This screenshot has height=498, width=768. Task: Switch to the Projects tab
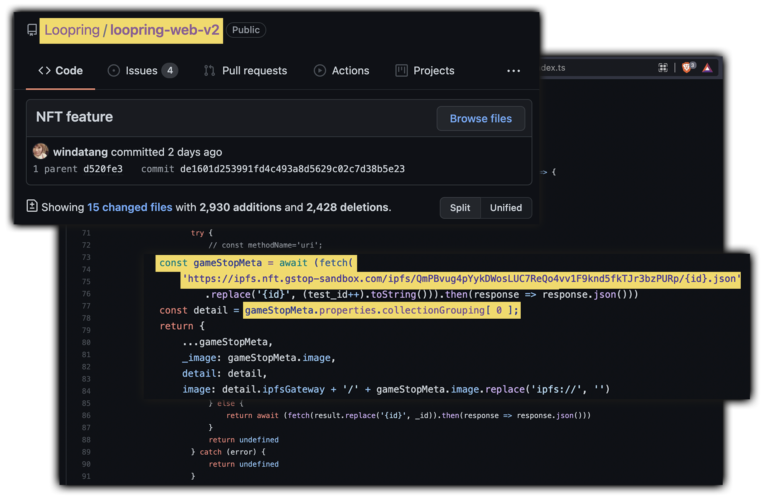(425, 71)
